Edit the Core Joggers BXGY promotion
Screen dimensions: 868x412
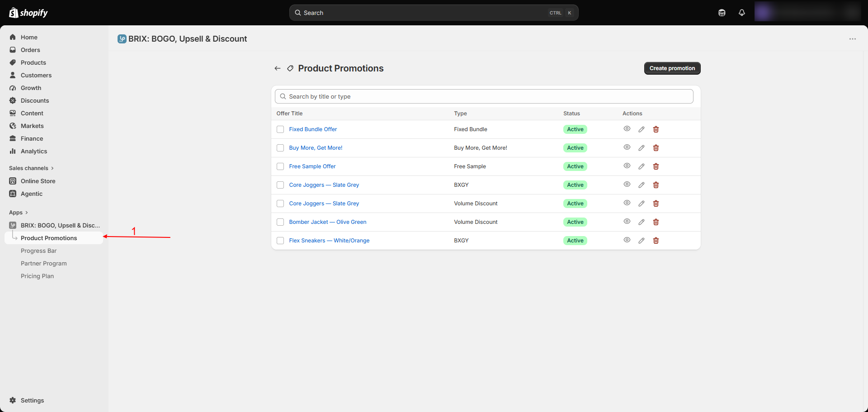pyautogui.click(x=642, y=185)
